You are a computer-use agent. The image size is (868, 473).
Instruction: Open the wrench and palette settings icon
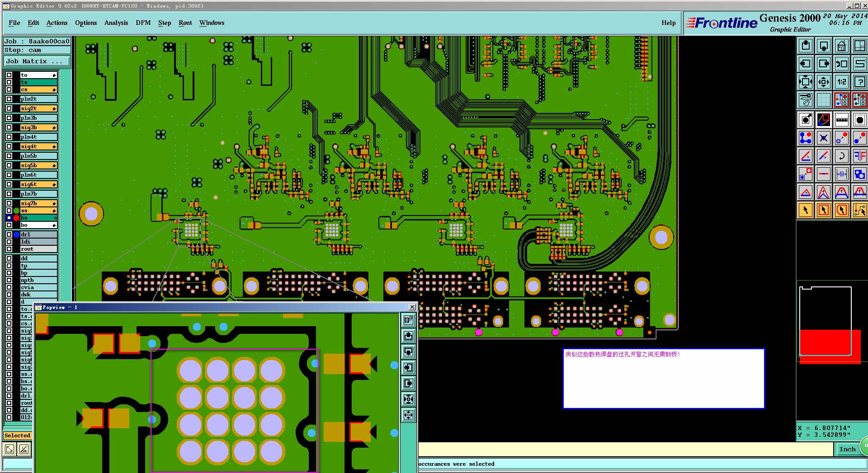click(x=806, y=100)
